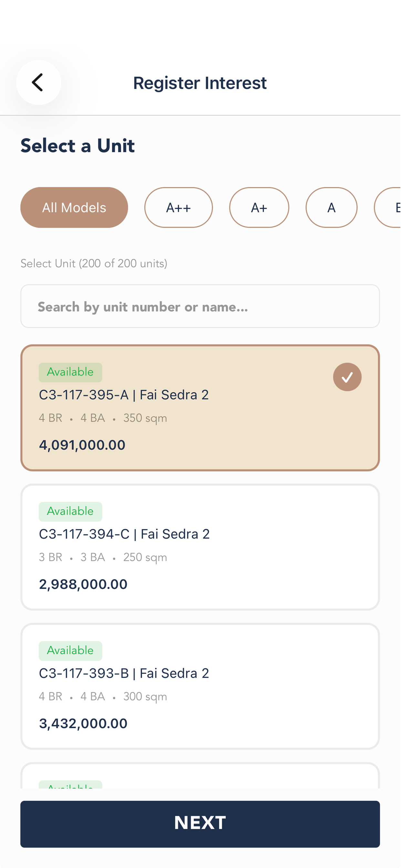
Task: Tap the price 2,988,000.00
Action: [83, 584]
